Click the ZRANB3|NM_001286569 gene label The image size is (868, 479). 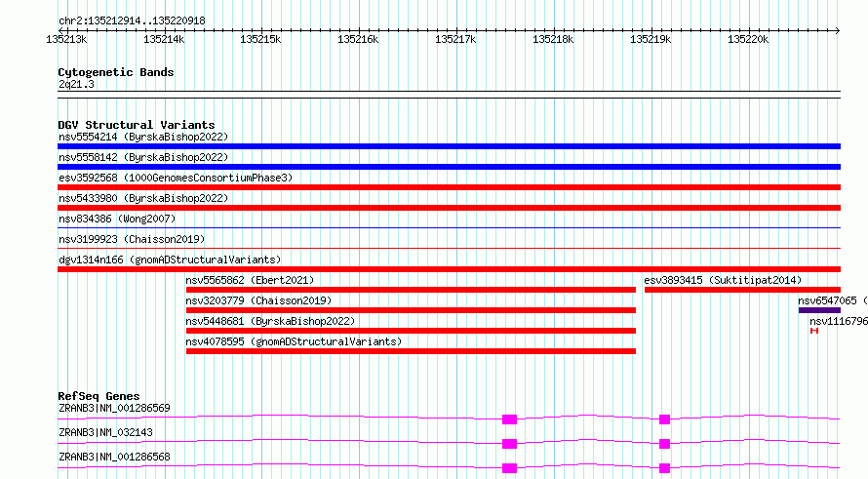[x=114, y=408]
